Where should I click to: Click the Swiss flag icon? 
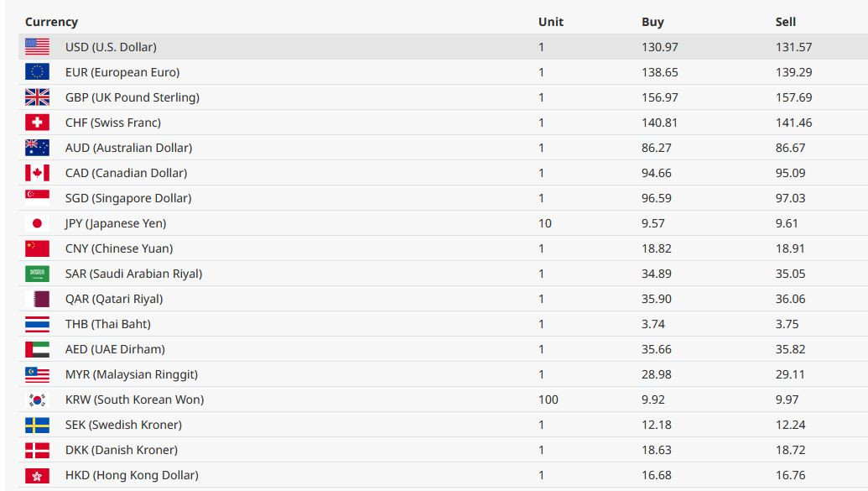tap(37, 123)
